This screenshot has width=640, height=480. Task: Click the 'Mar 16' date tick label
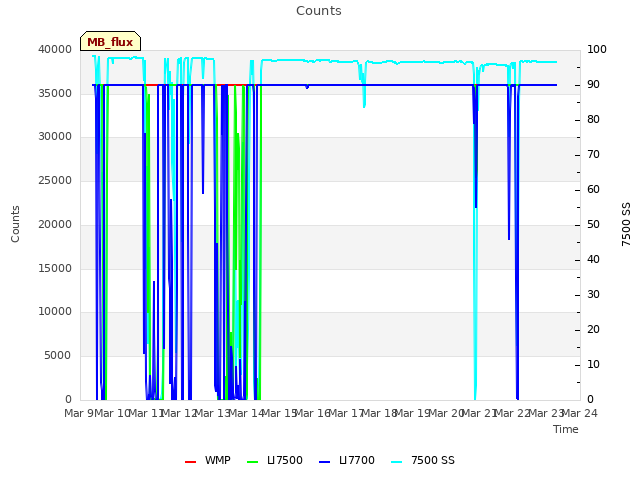(x=313, y=413)
